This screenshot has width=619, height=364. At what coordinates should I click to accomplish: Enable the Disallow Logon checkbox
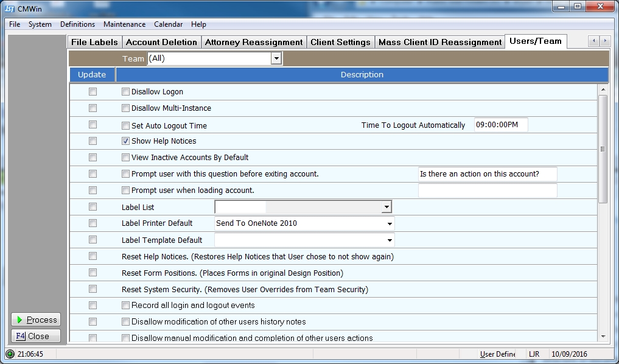(x=125, y=92)
